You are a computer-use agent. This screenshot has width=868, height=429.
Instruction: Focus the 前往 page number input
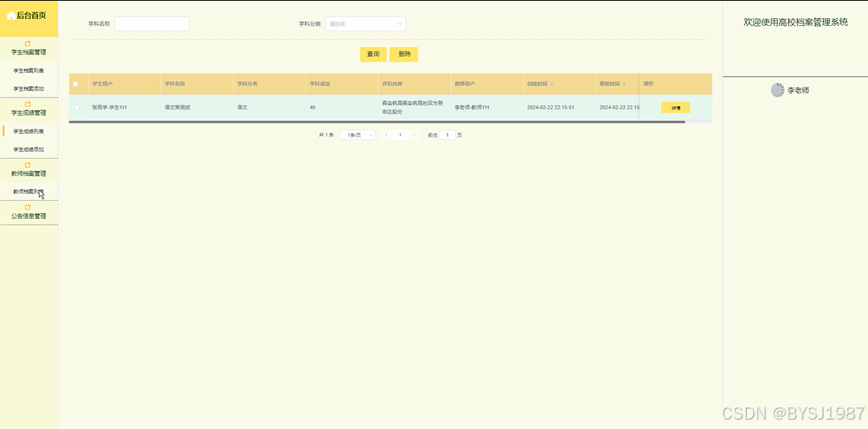click(x=448, y=135)
